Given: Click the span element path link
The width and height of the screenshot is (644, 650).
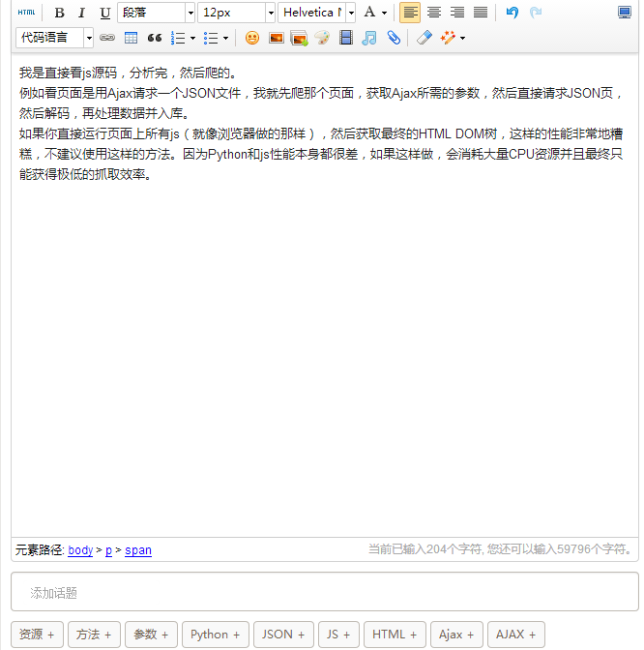Looking at the screenshot, I should tap(138, 550).
